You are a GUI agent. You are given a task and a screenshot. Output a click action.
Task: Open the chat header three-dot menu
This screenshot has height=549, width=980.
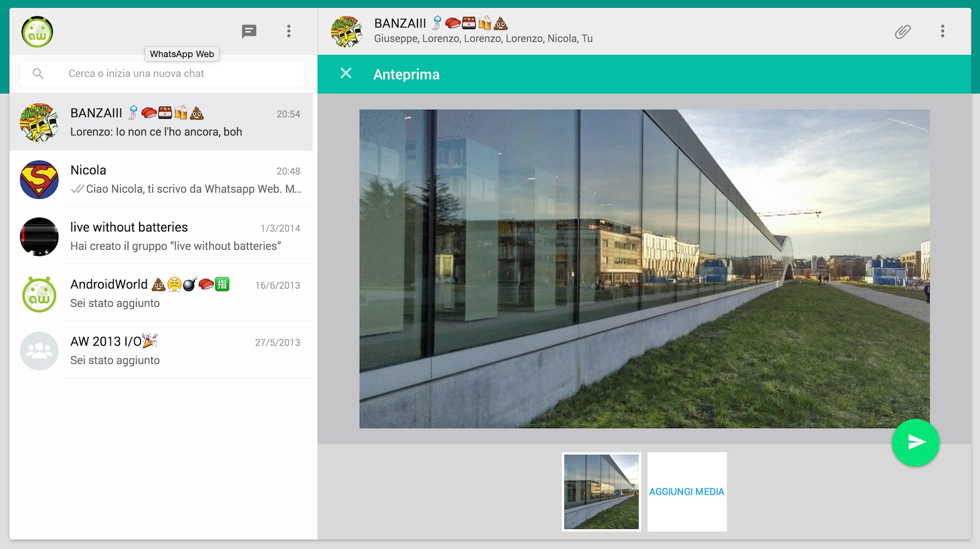pyautogui.click(x=942, y=31)
